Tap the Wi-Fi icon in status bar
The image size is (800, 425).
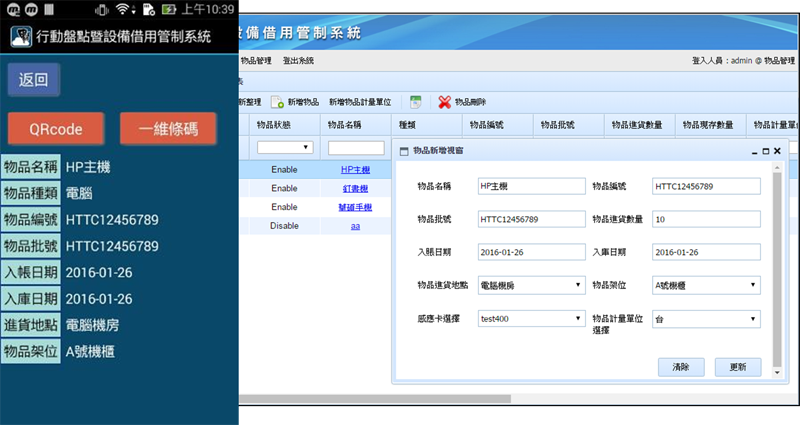(x=123, y=9)
